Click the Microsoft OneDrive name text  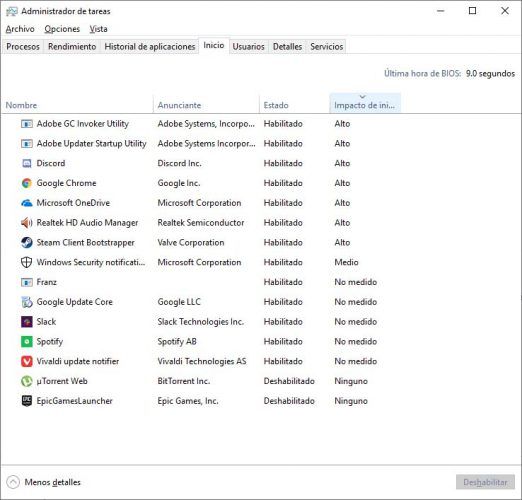[x=73, y=203]
